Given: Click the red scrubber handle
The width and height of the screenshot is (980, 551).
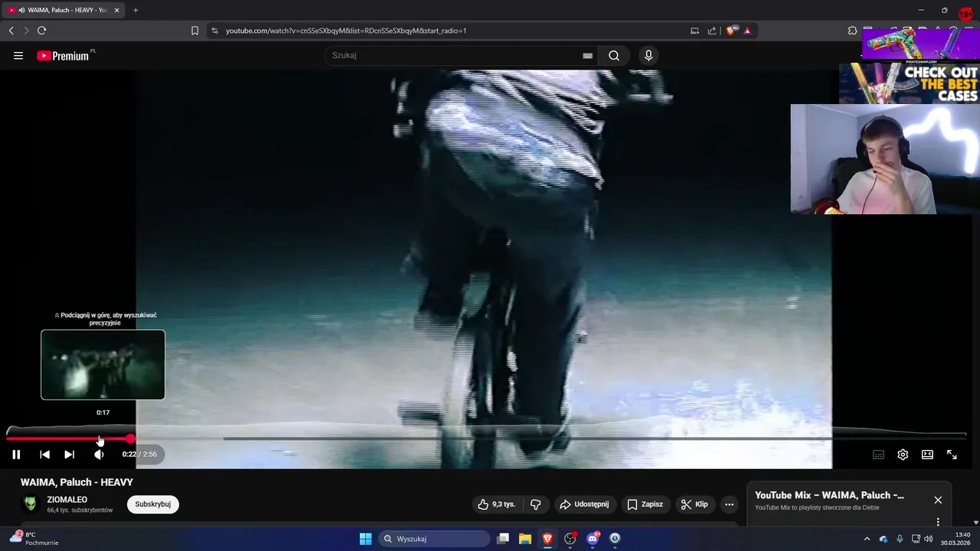Looking at the screenshot, I should pos(131,439).
